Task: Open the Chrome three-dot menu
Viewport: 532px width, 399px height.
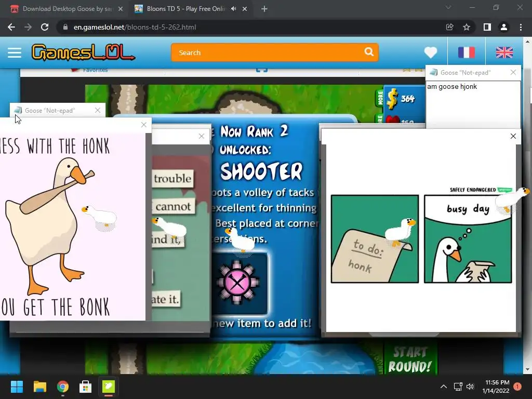Action: tap(521, 27)
